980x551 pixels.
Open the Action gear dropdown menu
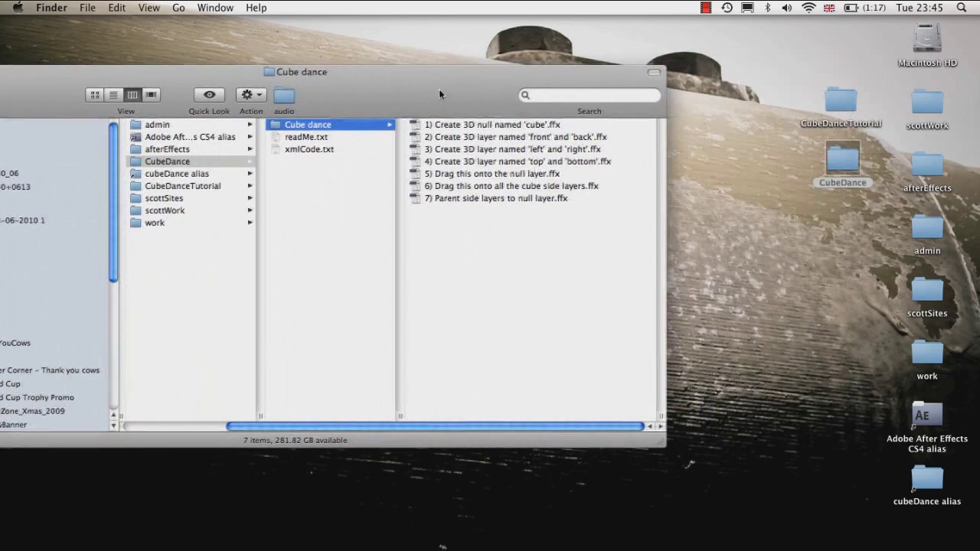point(250,95)
